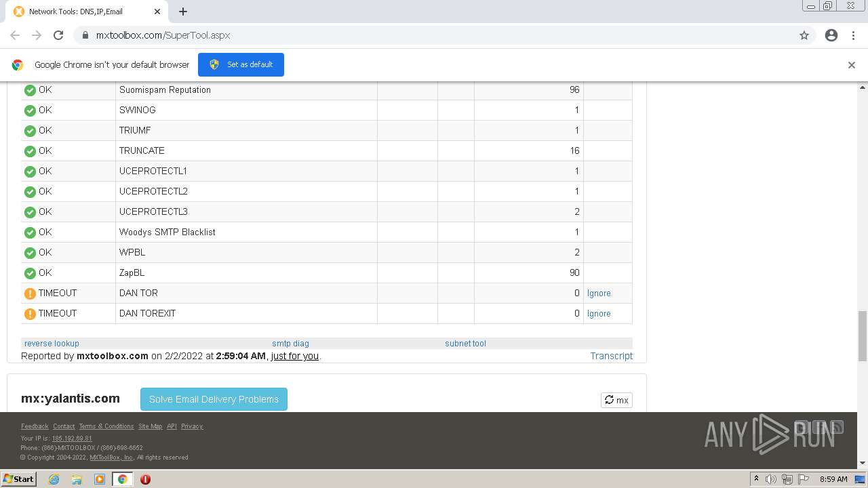
Task: Click the red security icon in the taskbar
Action: point(145,479)
